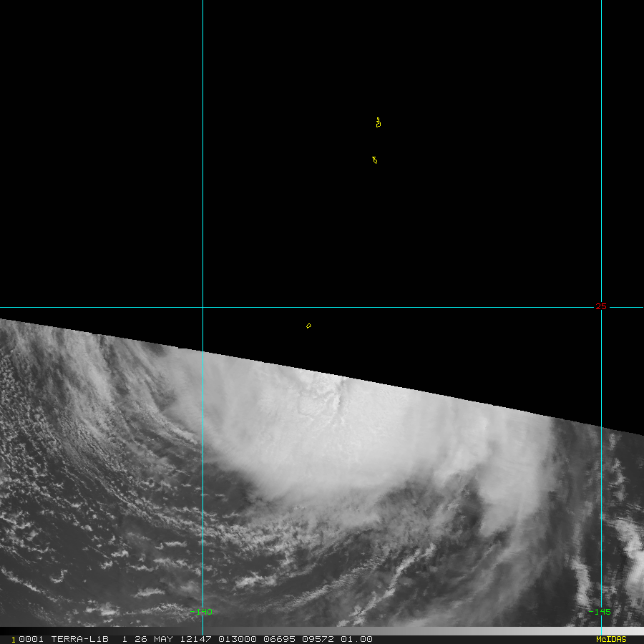
Task: Click the red latitude label 25
Action: click(601, 306)
